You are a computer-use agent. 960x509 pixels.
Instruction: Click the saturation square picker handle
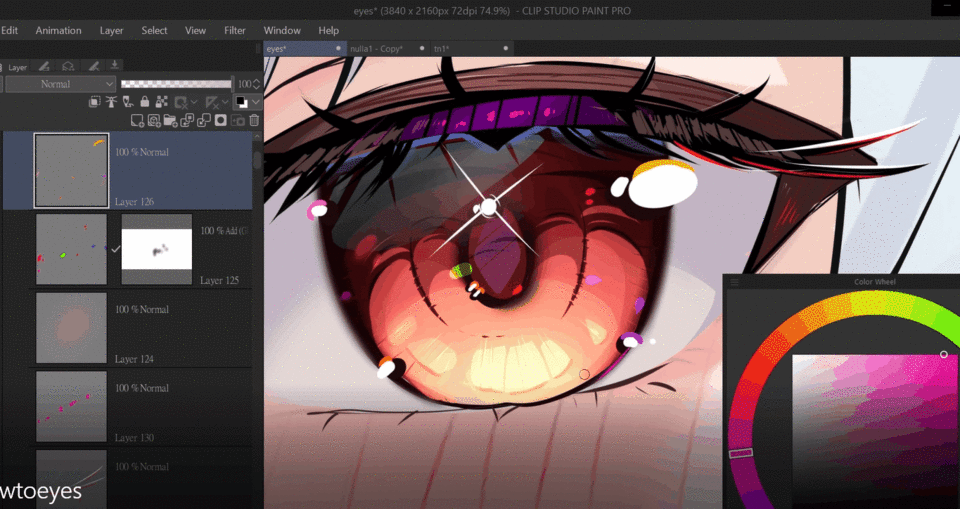(943, 354)
